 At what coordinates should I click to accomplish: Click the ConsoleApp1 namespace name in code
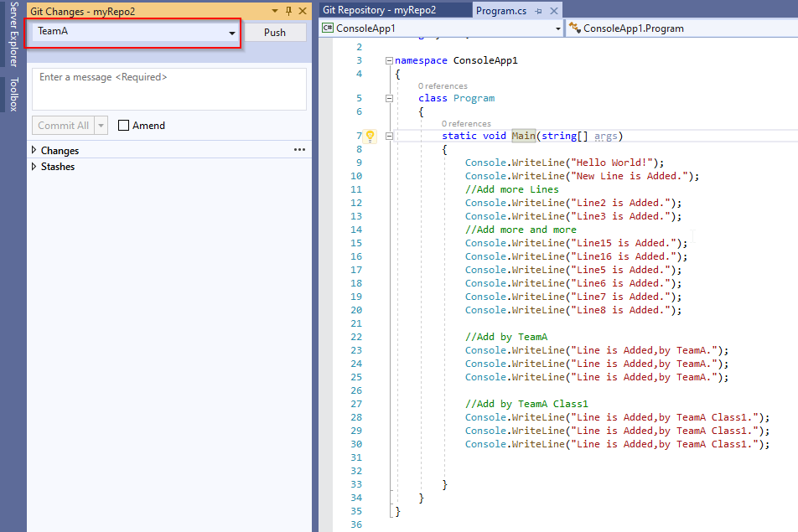point(485,60)
